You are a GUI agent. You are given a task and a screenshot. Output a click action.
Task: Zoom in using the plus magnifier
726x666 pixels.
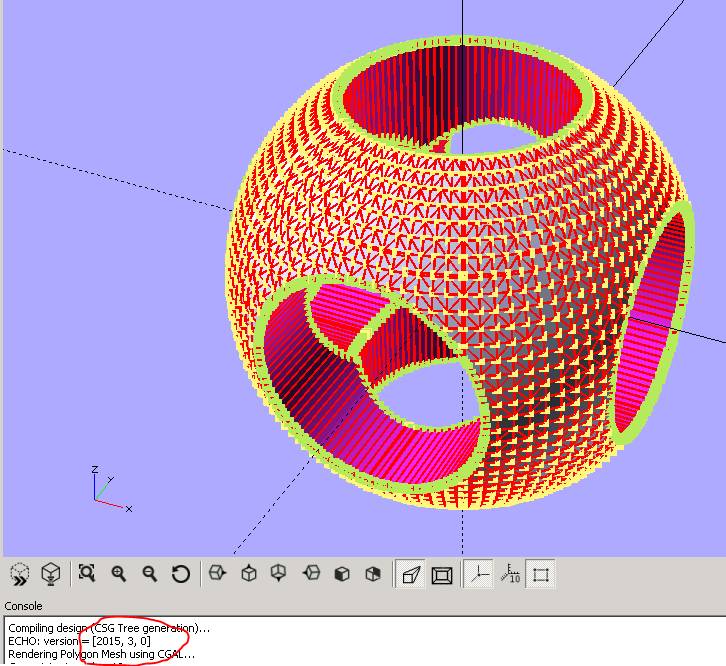point(119,574)
